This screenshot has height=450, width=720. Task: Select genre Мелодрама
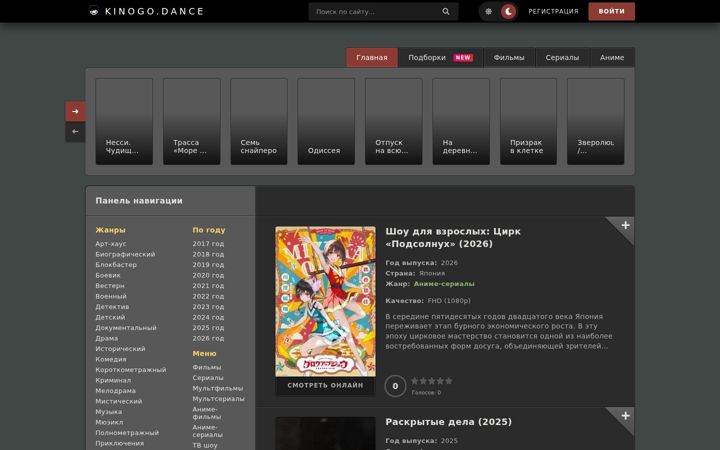point(115,391)
